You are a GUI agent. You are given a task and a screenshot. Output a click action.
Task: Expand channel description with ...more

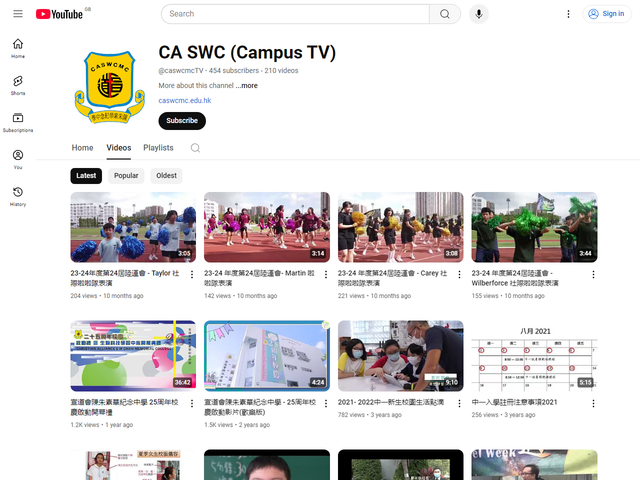point(247,86)
